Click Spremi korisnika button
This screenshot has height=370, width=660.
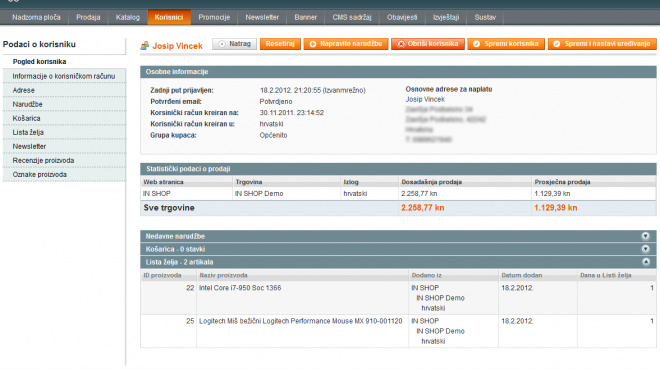point(506,44)
